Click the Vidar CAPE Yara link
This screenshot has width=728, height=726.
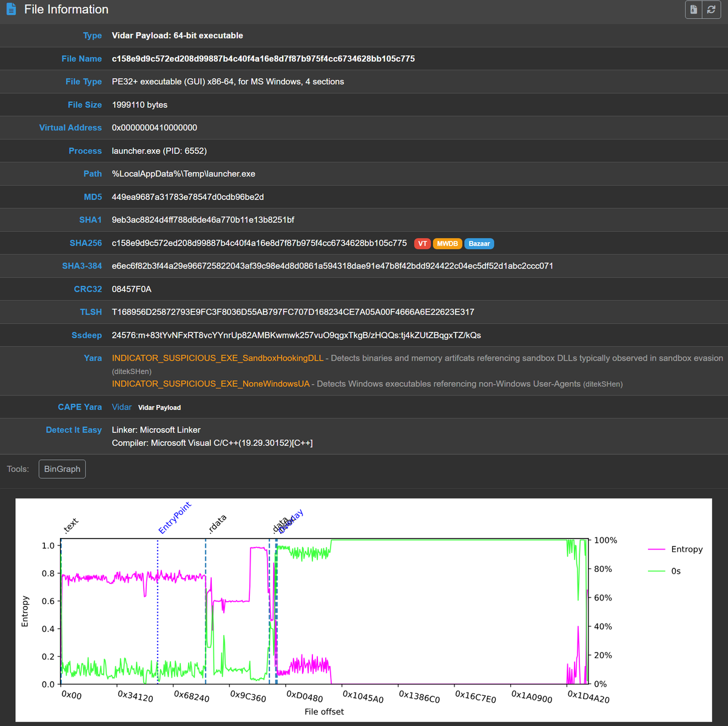click(x=121, y=407)
